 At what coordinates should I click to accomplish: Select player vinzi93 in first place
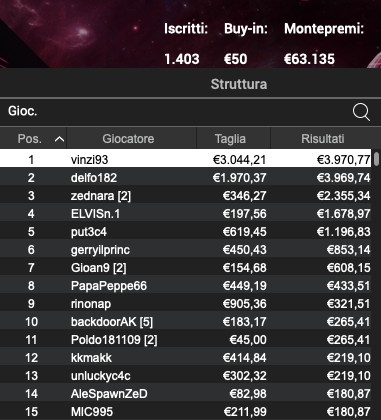(x=186, y=159)
